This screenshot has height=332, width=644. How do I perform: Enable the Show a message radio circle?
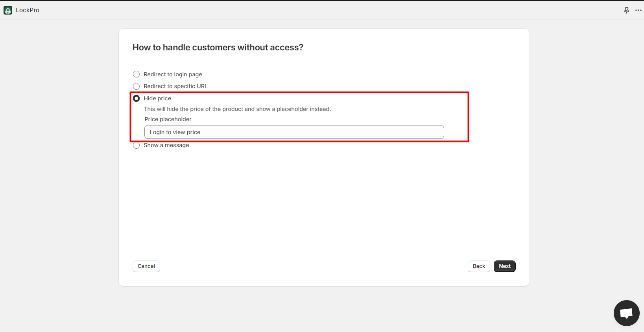[x=137, y=145]
